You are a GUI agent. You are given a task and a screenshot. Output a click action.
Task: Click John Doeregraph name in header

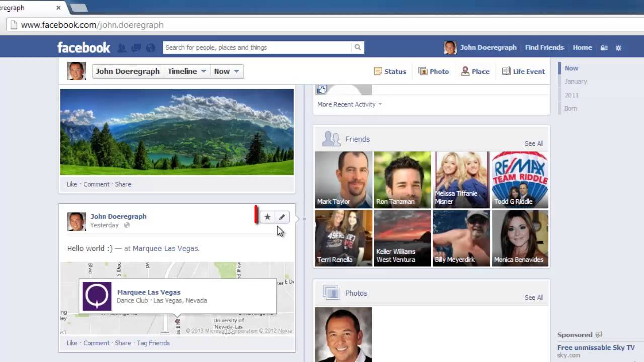coord(488,47)
